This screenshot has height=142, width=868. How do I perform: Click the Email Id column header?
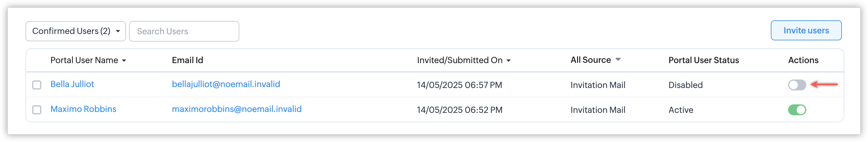[187, 60]
